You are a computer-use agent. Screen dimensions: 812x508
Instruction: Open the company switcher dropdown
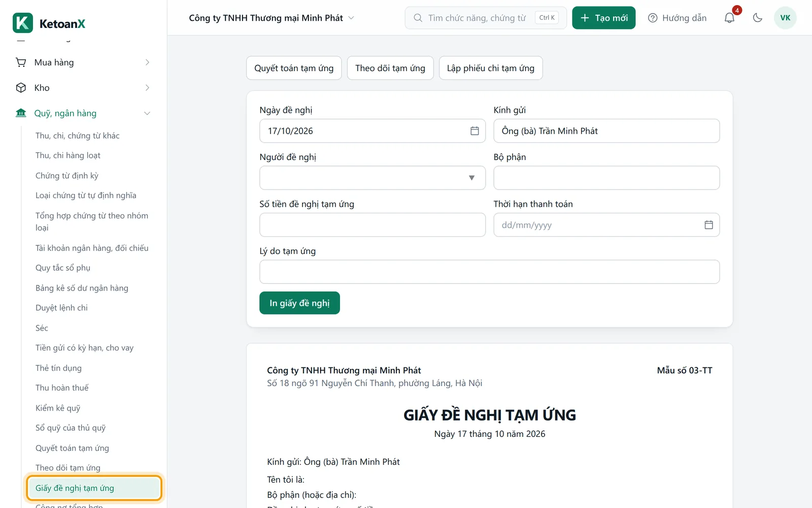click(x=272, y=18)
